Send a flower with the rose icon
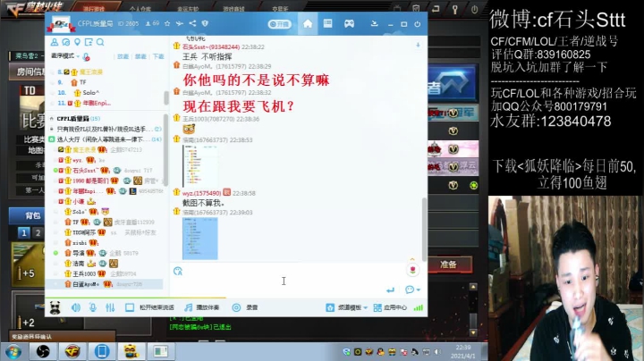The image size is (644, 361). pos(412,270)
